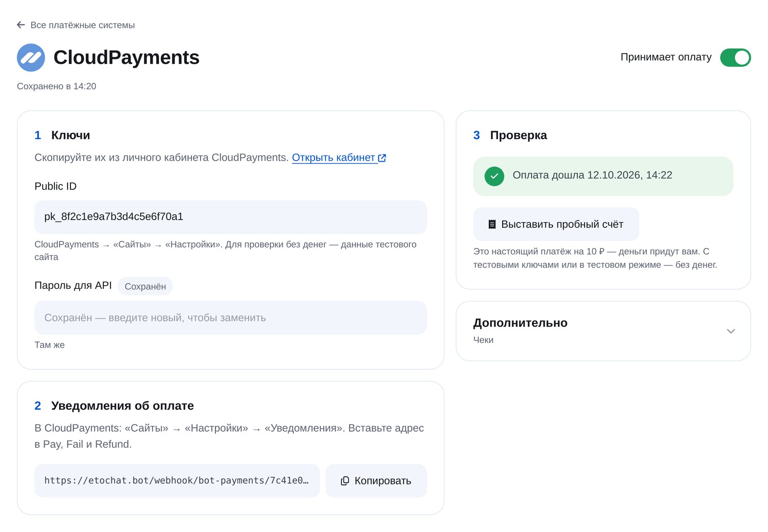This screenshot has height=532, width=768.
Task: Click the Оплата дошла 12.10.2026, 14:22 message
Action: click(592, 175)
